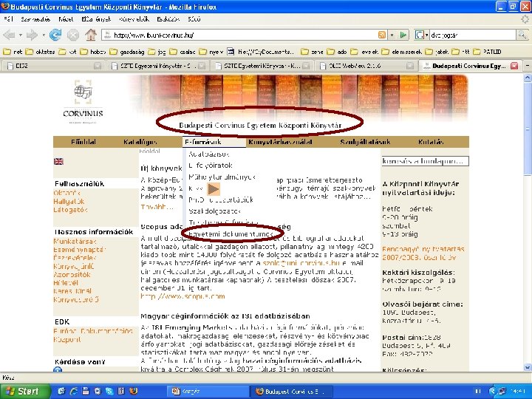Open the Forward history dropdown arrow
The width and height of the screenshot is (532, 399).
44,35
